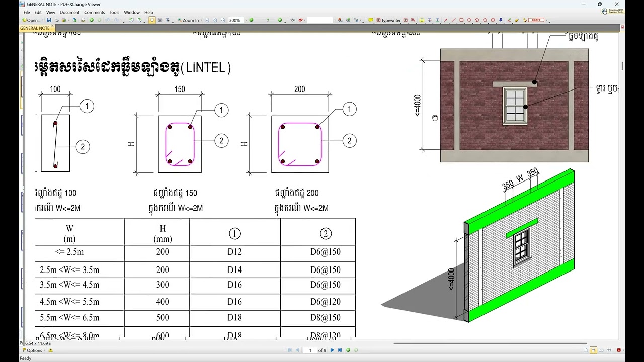Click the 'LINTEL' heading text
Image resolution: width=644 pixels, height=362 pixels.
(205, 68)
